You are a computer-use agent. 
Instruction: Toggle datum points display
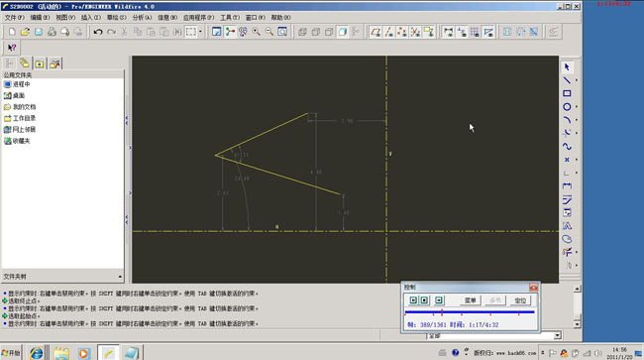(x=401, y=32)
